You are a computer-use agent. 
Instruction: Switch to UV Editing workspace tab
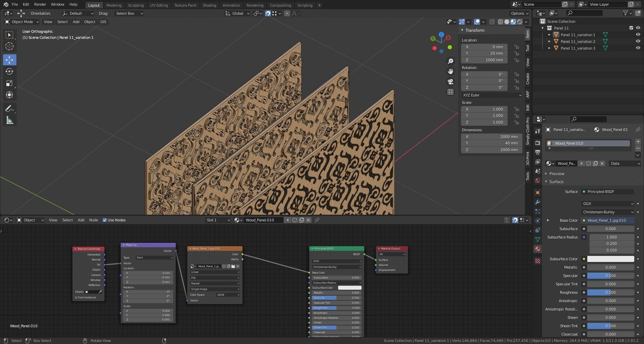pos(159,5)
